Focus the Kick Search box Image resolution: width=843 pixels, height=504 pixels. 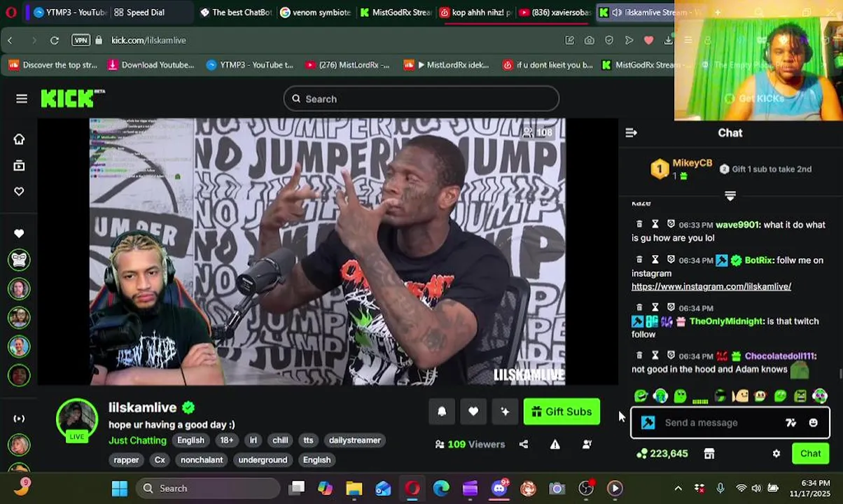tap(421, 99)
